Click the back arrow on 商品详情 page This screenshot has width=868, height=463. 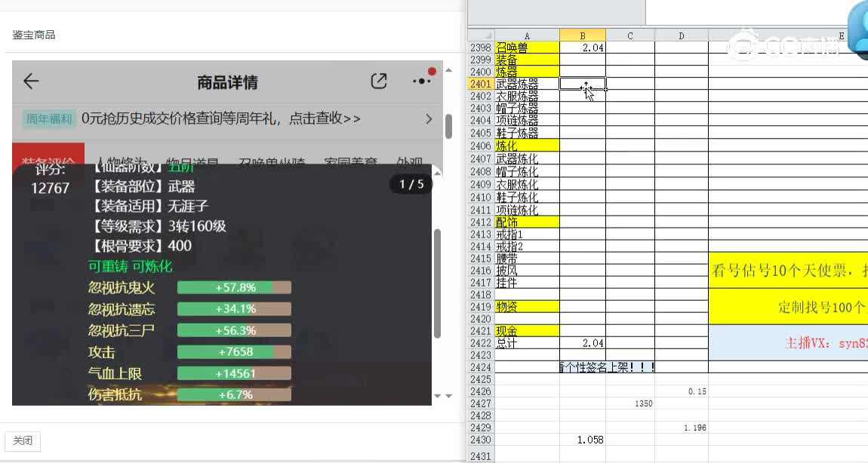[29, 81]
